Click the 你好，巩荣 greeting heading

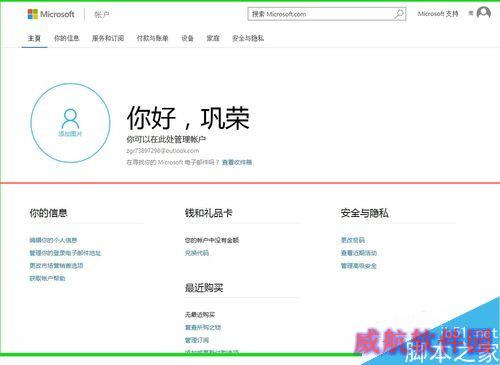coord(188,118)
